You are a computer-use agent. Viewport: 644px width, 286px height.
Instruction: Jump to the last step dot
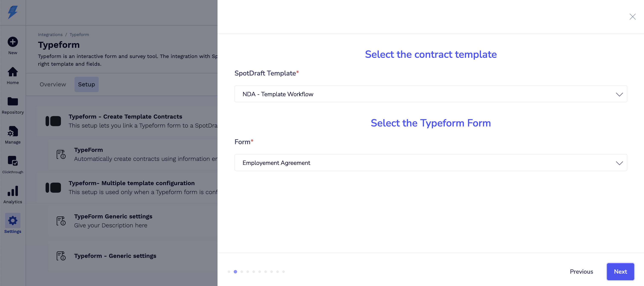pos(284,272)
